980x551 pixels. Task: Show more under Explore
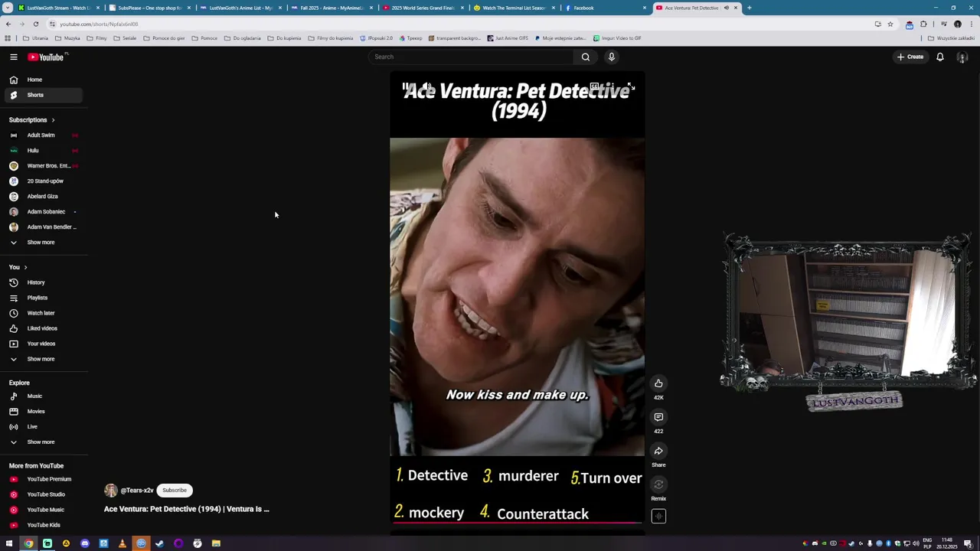pos(42,442)
